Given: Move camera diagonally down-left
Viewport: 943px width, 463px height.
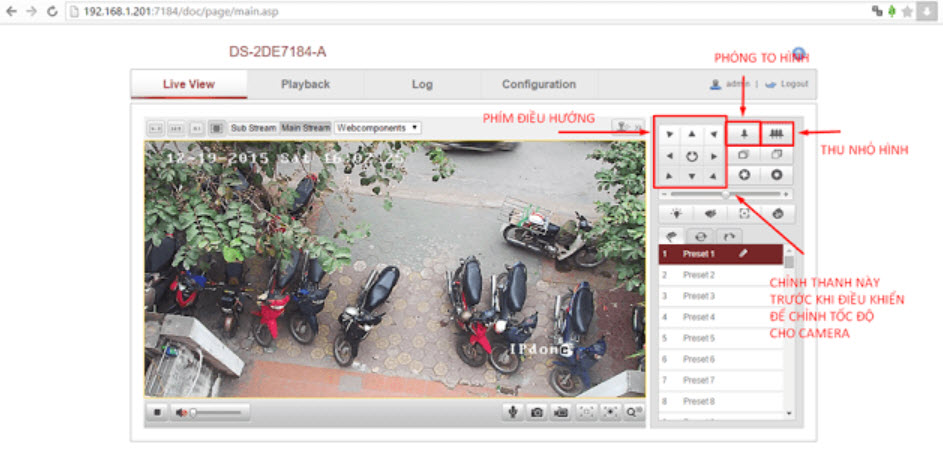Looking at the screenshot, I should pos(670,176).
